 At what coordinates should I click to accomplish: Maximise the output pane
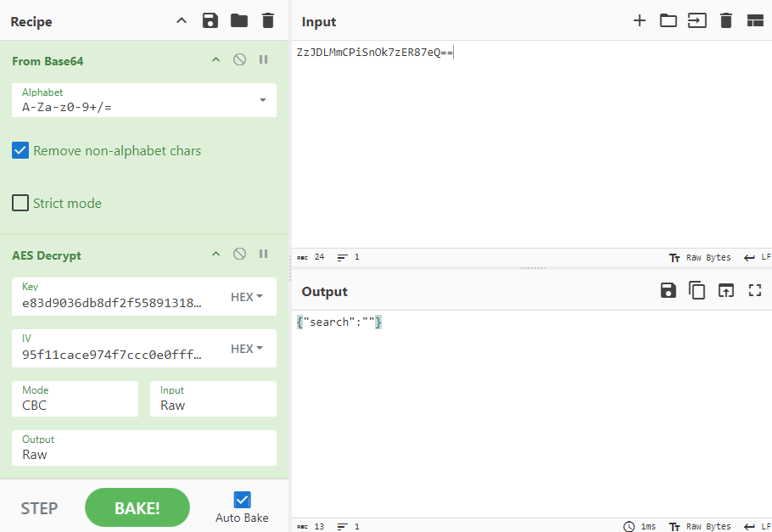(x=755, y=291)
